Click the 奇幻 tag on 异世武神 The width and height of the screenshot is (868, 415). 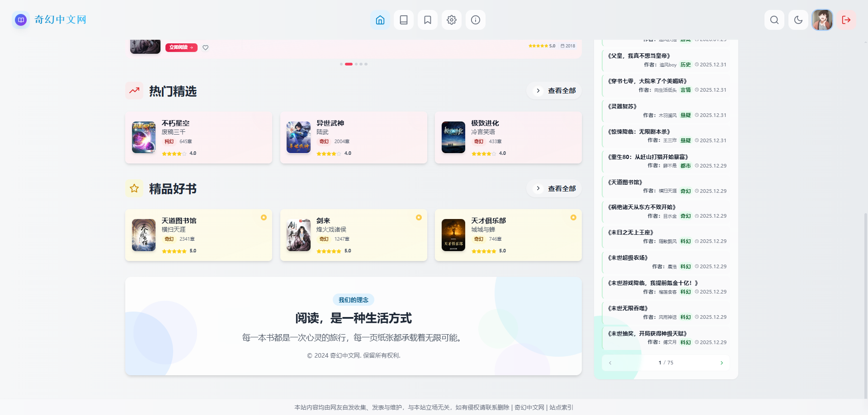(x=324, y=142)
